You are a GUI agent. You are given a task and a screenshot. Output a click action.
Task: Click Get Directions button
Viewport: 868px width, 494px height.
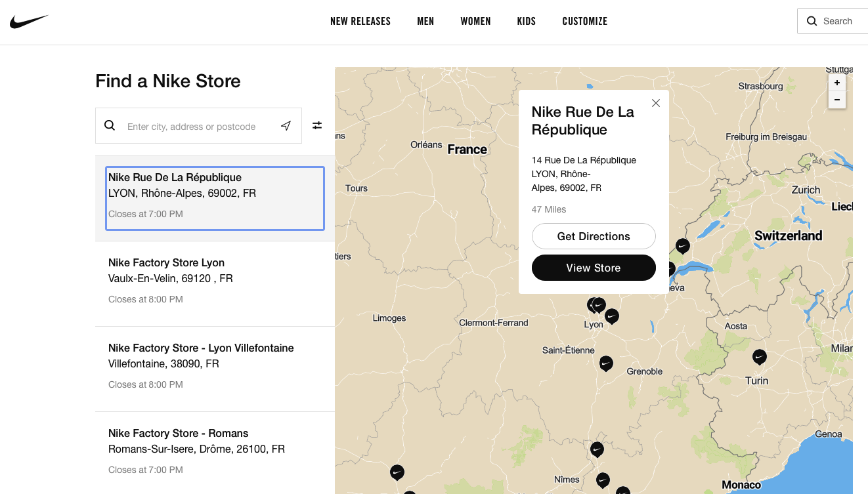[x=594, y=236]
